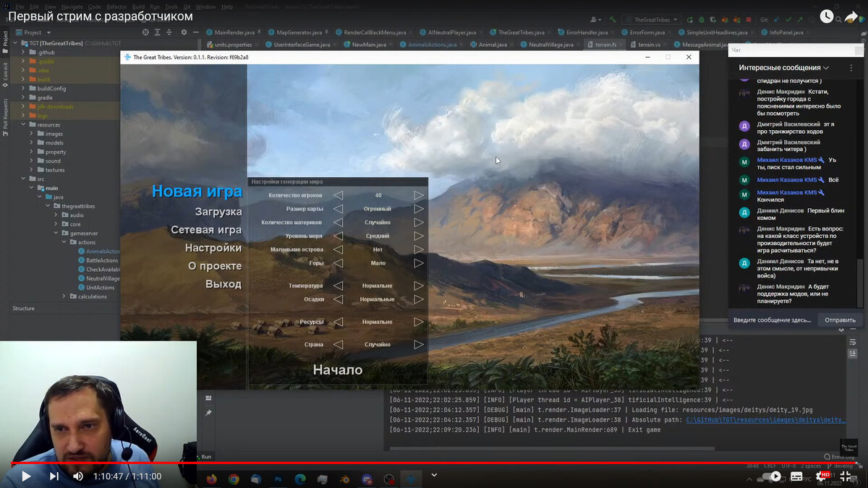Open О проекте in game menu

215,266
